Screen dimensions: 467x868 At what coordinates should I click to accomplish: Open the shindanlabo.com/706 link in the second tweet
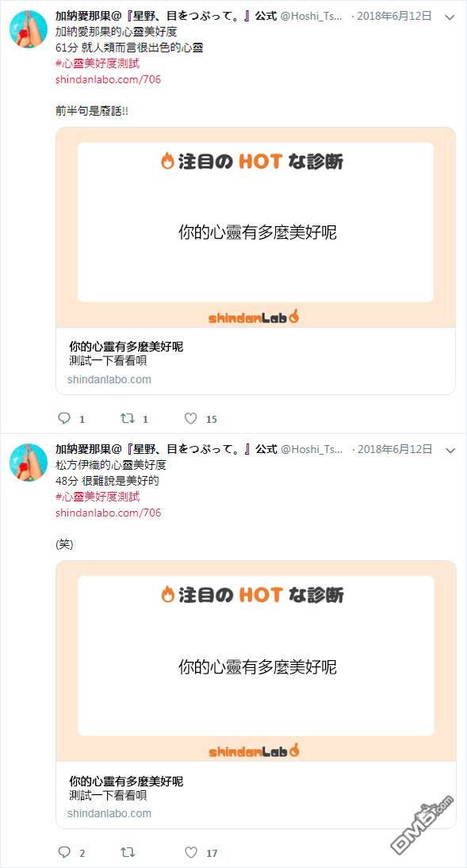[108, 513]
